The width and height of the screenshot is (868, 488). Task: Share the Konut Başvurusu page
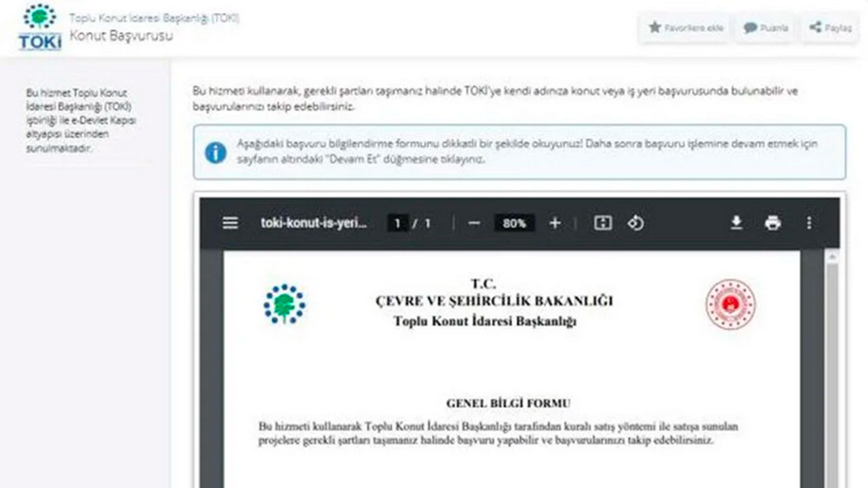coord(829,28)
